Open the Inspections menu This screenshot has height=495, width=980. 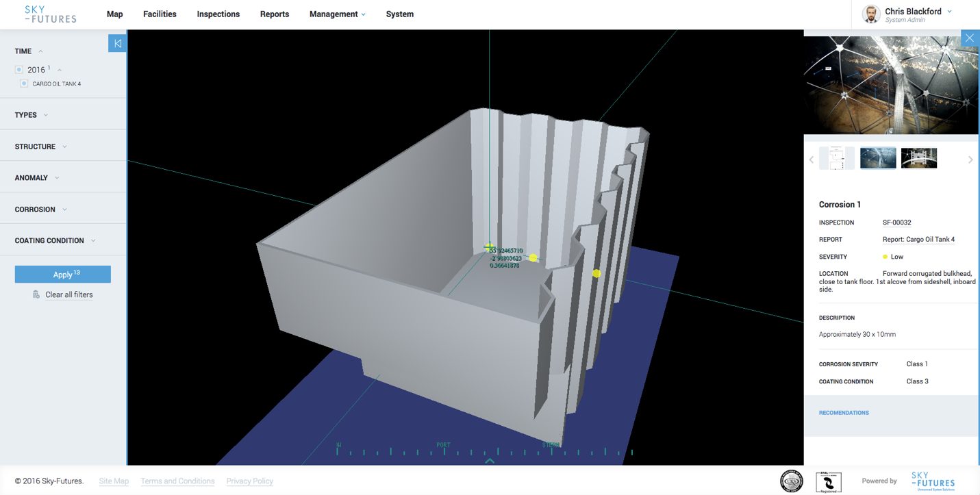pos(218,14)
